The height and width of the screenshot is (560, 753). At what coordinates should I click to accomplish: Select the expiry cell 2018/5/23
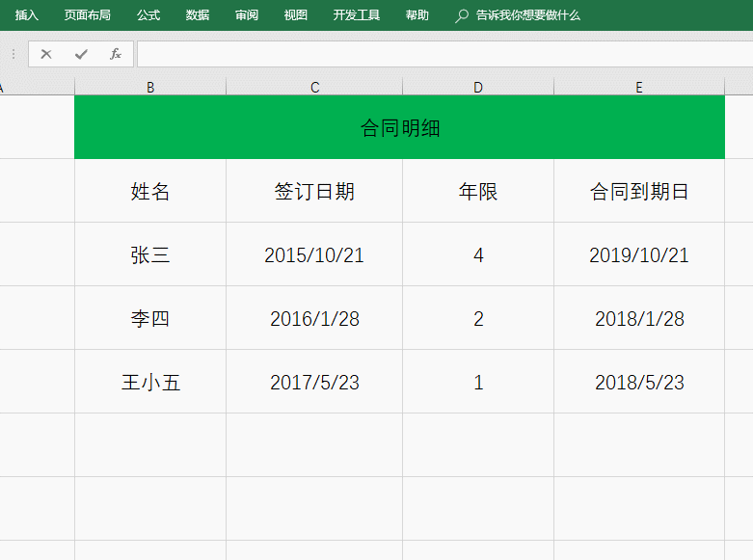click(x=639, y=382)
